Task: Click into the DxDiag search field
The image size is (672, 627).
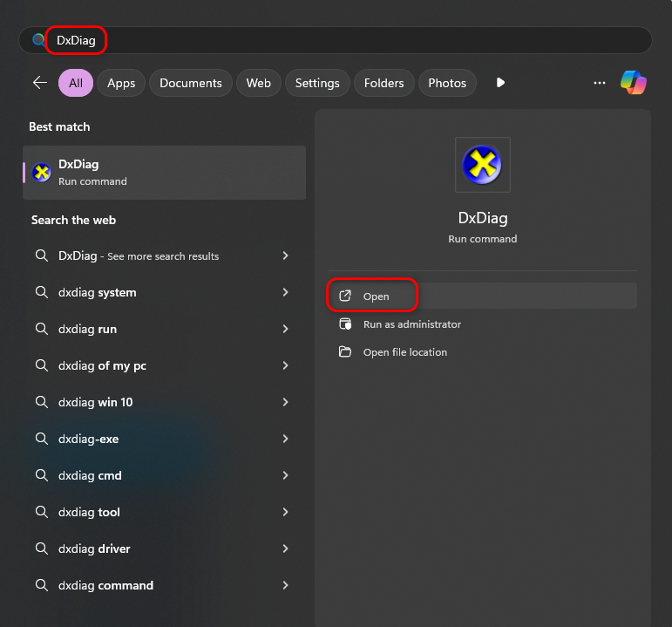Action: point(349,40)
